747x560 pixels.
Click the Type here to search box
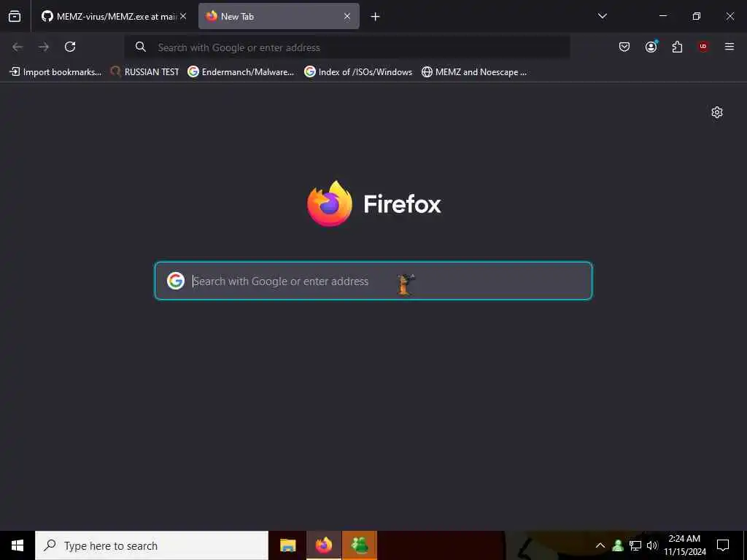click(x=152, y=545)
